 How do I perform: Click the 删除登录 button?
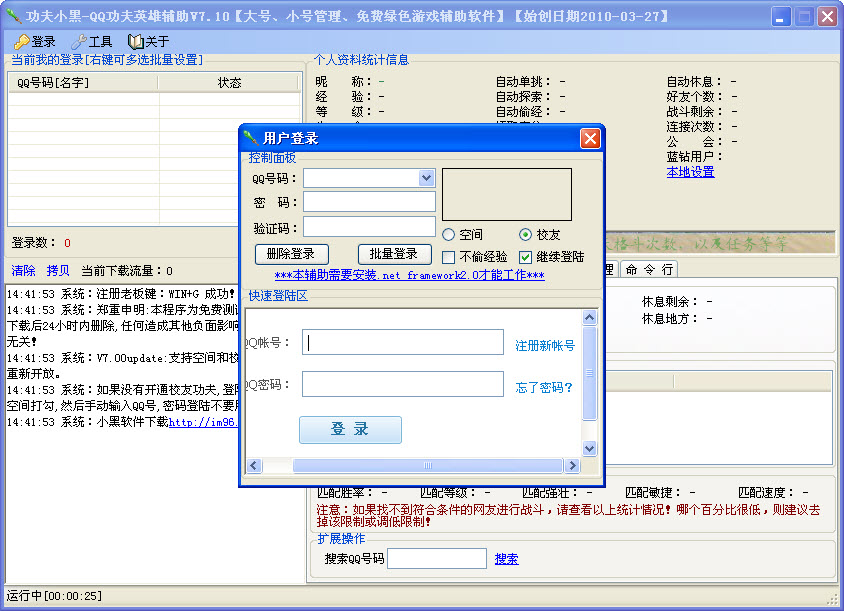click(x=292, y=254)
